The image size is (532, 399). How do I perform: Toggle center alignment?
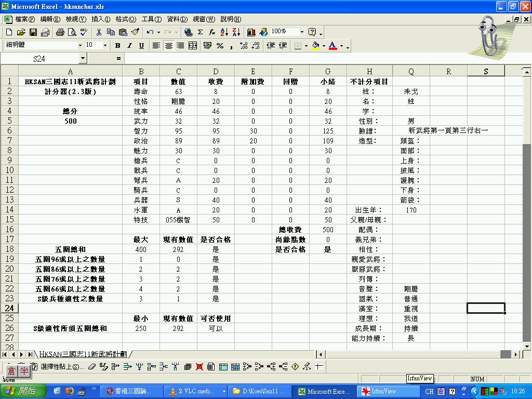coord(168,46)
